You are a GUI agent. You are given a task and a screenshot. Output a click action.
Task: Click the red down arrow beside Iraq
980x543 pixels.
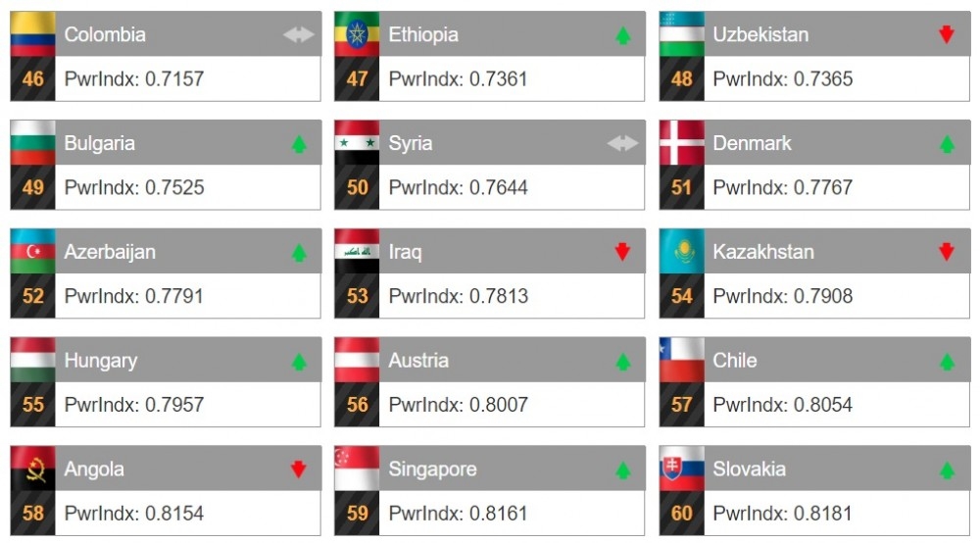[622, 251]
